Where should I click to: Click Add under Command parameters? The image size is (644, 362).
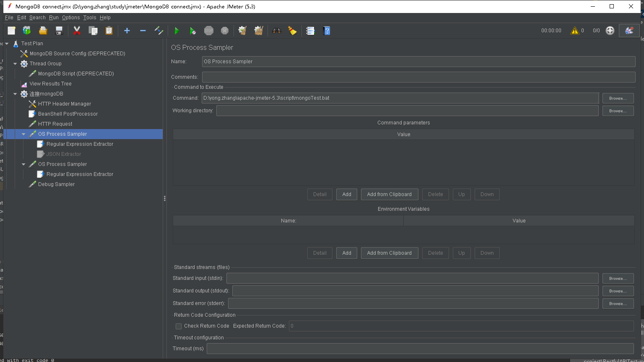click(347, 194)
